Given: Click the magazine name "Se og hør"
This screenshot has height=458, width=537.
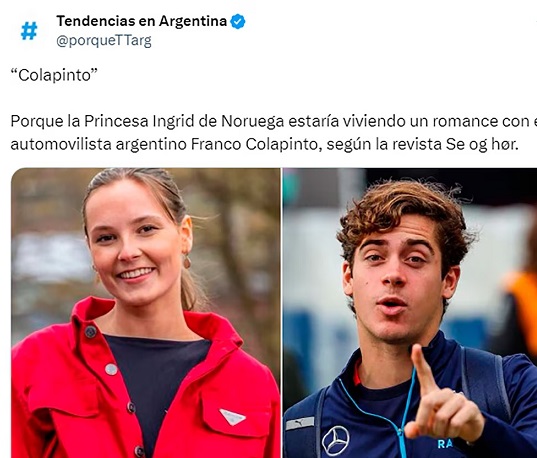Looking at the screenshot, I should [481, 144].
